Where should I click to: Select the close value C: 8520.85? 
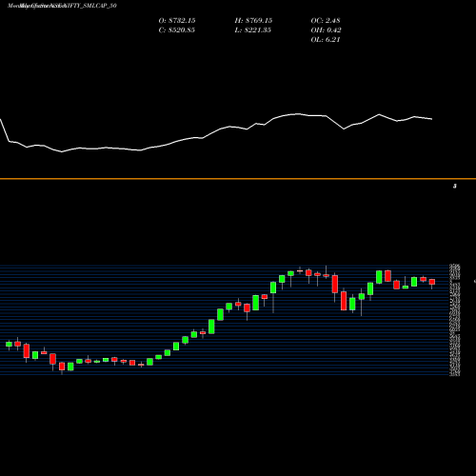tap(177, 30)
